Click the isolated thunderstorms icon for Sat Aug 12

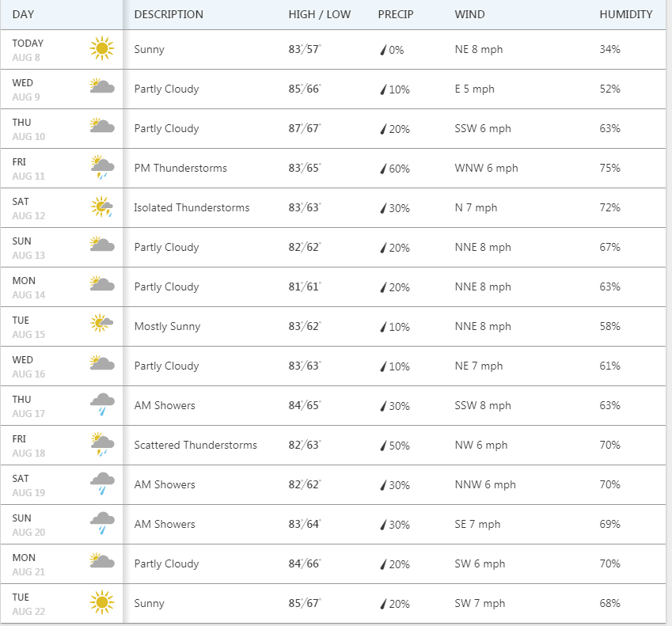(x=101, y=207)
